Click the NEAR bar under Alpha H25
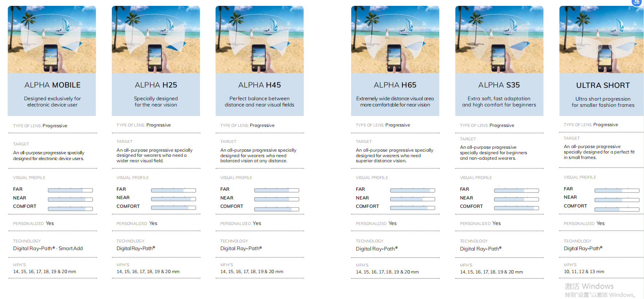The height and width of the screenshot is (299, 644). (173, 199)
